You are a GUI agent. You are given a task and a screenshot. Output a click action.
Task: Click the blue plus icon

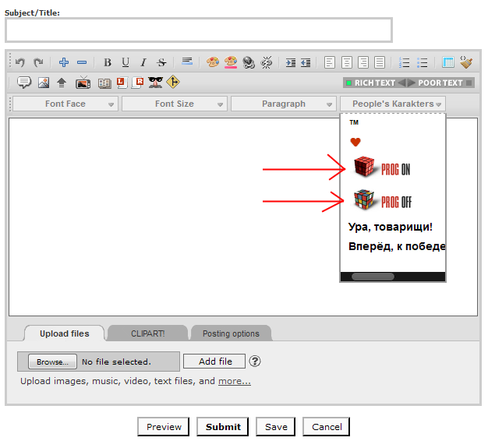click(64, 62)
